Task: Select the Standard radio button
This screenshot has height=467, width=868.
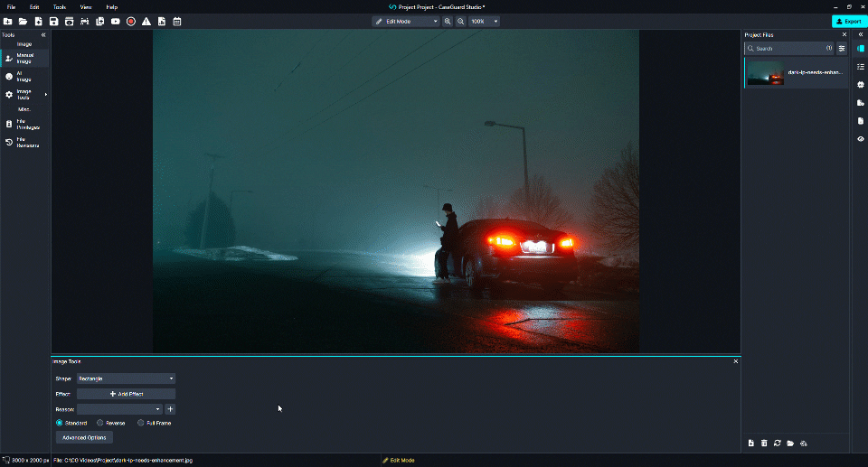Action: coord(60,423)
